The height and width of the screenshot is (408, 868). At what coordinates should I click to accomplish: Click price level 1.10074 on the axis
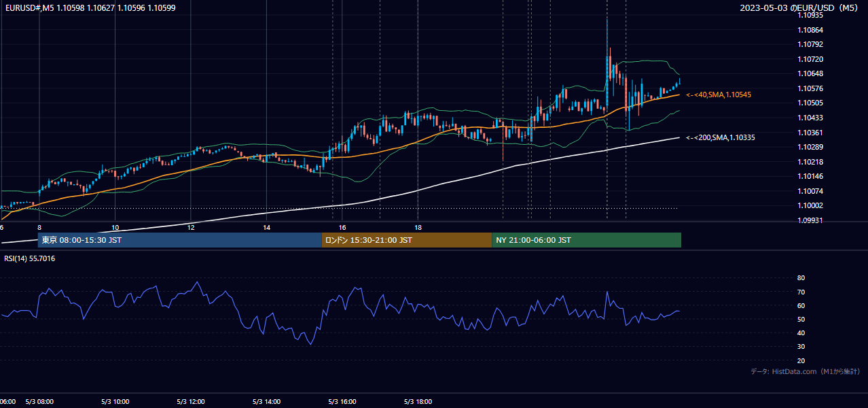pyautogui.click(x=810, y=191)
